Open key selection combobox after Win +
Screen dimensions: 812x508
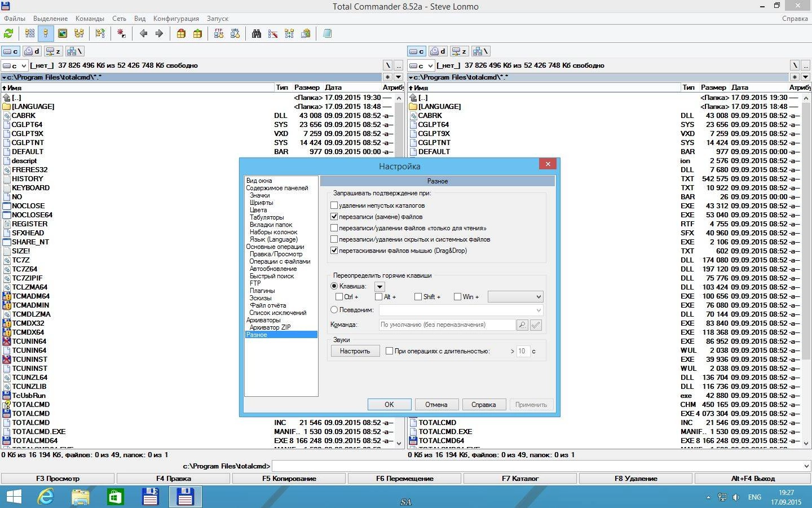point(515,296)
